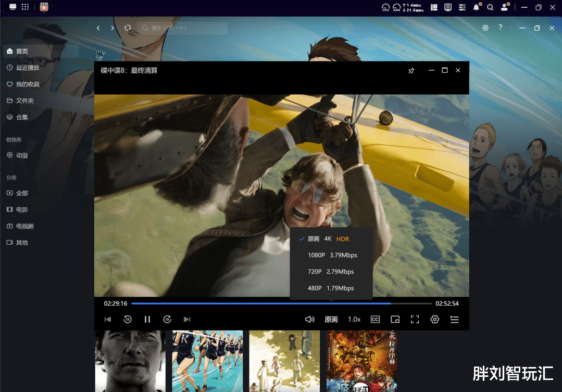
Task: Mute the player volume
Action: [310, 319]
